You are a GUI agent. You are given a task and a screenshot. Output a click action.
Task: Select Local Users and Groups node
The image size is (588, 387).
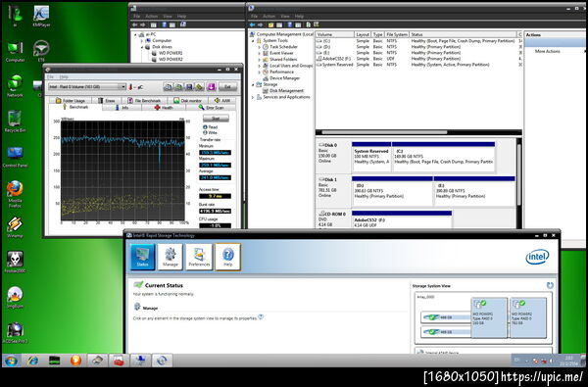pos(287,66)
